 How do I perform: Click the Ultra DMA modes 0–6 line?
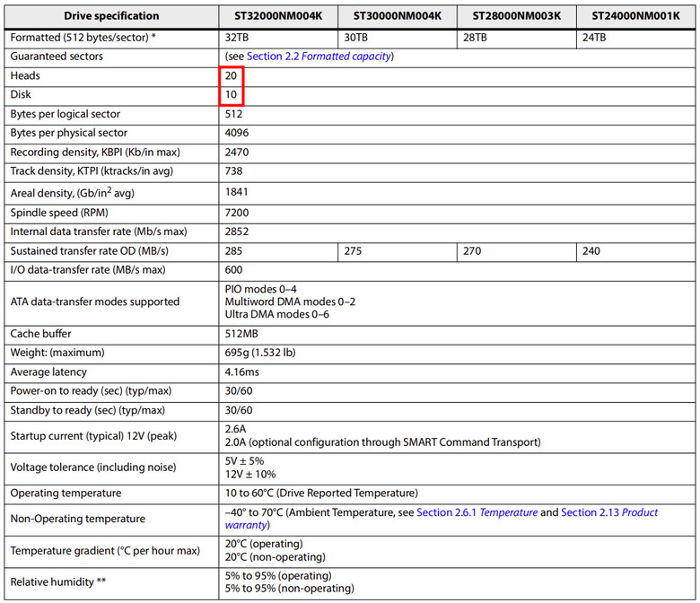pos(276,314)
